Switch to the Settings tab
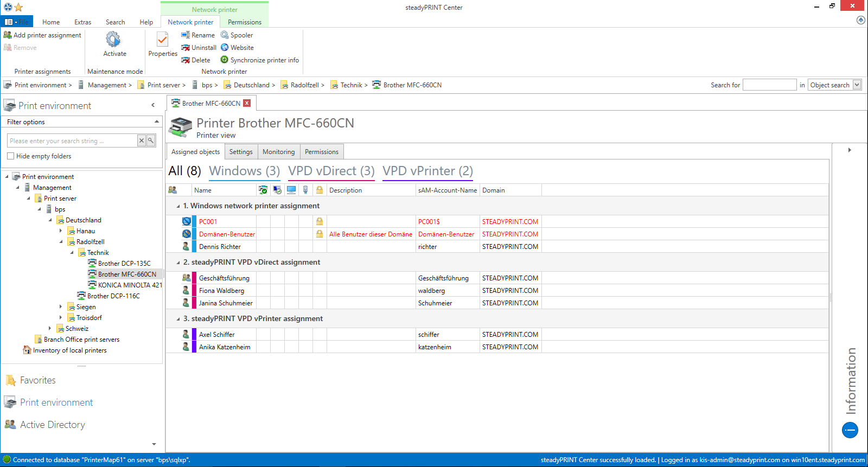The image size is (868, 467). [241, 152]
